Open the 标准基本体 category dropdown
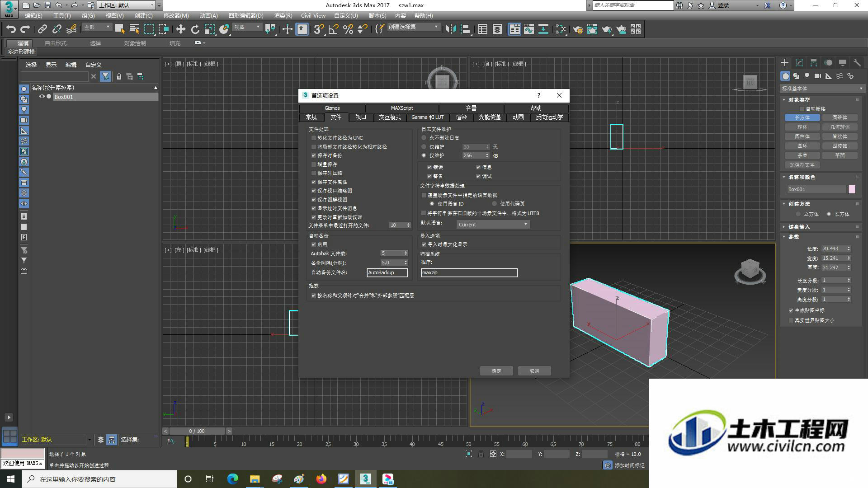Viewport: 868px width, 488px height. point(822,89)
